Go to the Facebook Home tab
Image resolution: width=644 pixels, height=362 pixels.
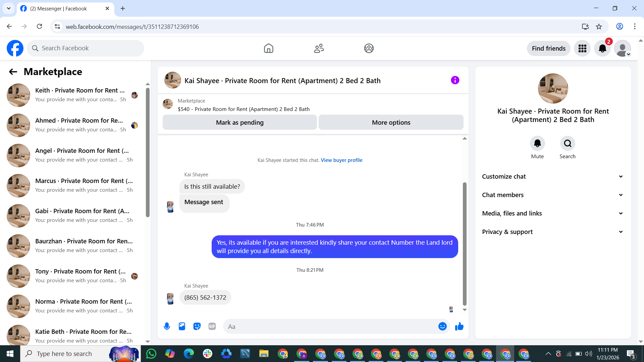[268, 48]
